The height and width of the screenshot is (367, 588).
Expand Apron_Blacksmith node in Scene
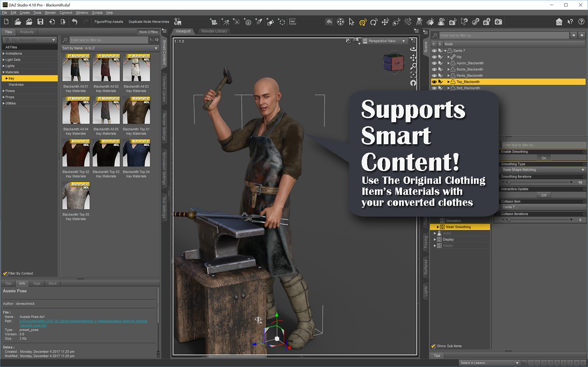click(x=448, y=63)
